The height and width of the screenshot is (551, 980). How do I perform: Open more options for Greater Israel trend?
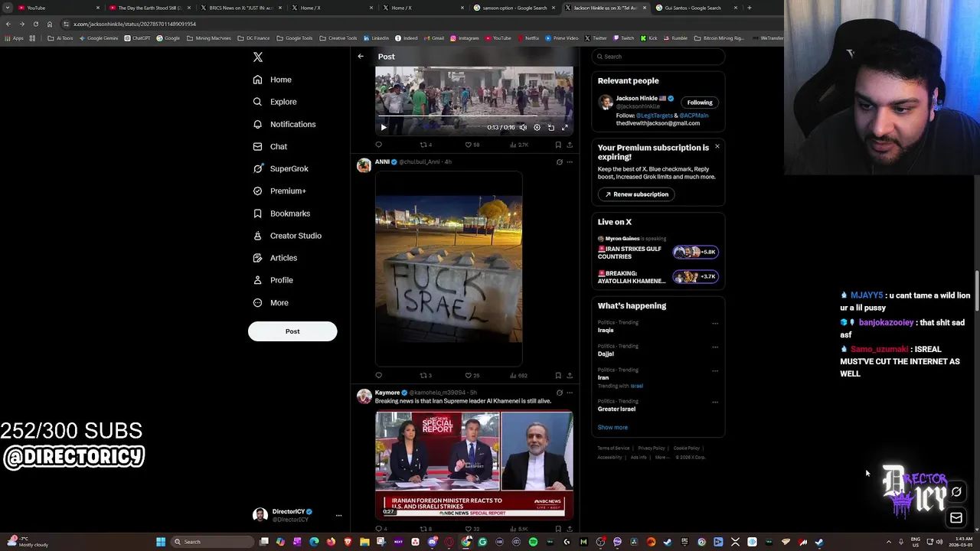pyautogui.click(x=715, y=402)
